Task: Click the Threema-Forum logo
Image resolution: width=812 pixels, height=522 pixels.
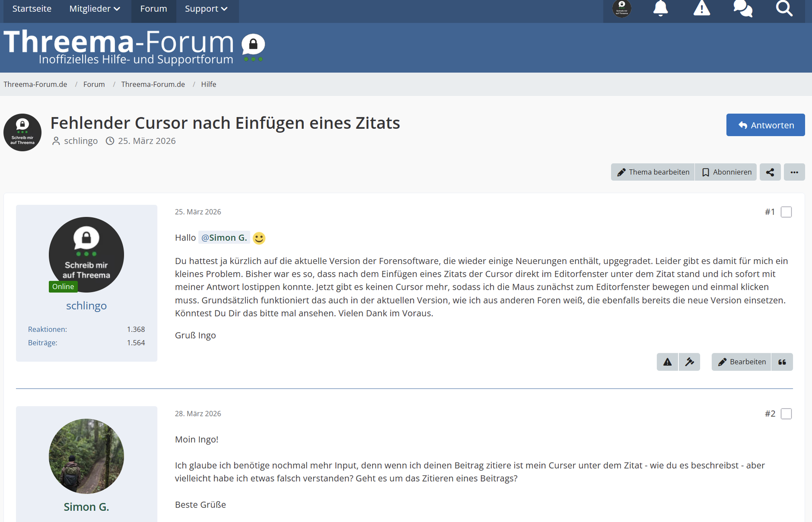Action: click(134, 47)
